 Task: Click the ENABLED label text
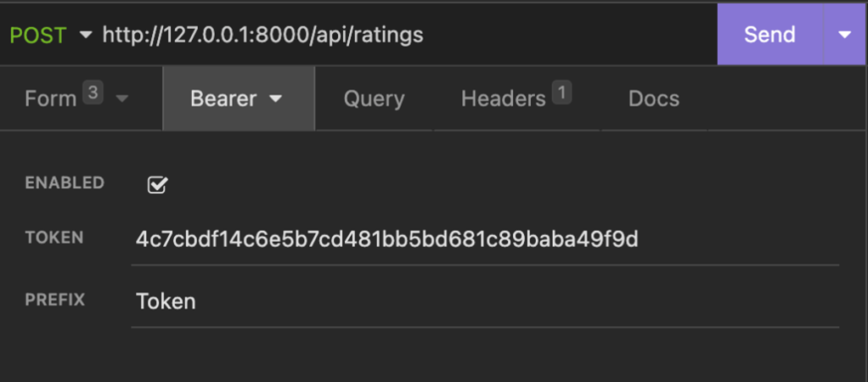coord(65,183)
